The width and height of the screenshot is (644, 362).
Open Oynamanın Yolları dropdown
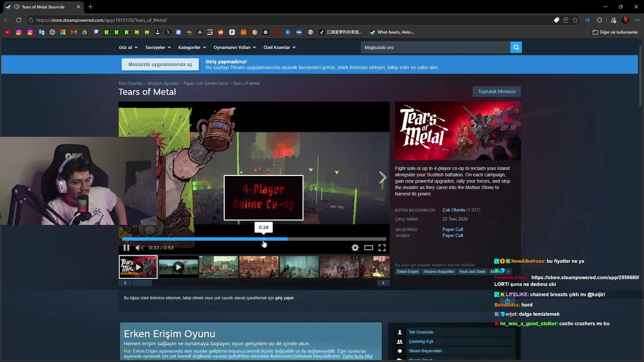pos(235,47)
